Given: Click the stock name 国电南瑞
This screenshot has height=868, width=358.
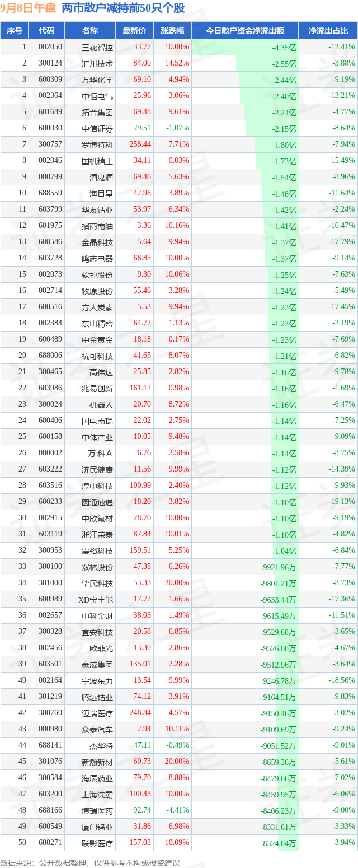Looking at the screenshot, I should pos(97,421).
